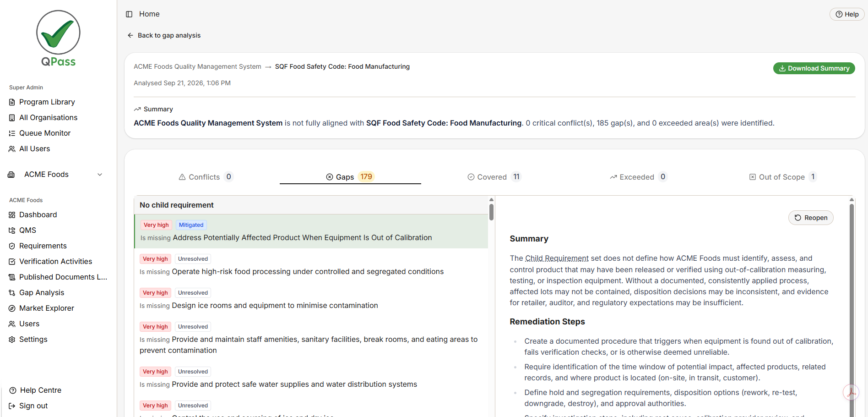Click the Program Library icon

pos(12,102)
